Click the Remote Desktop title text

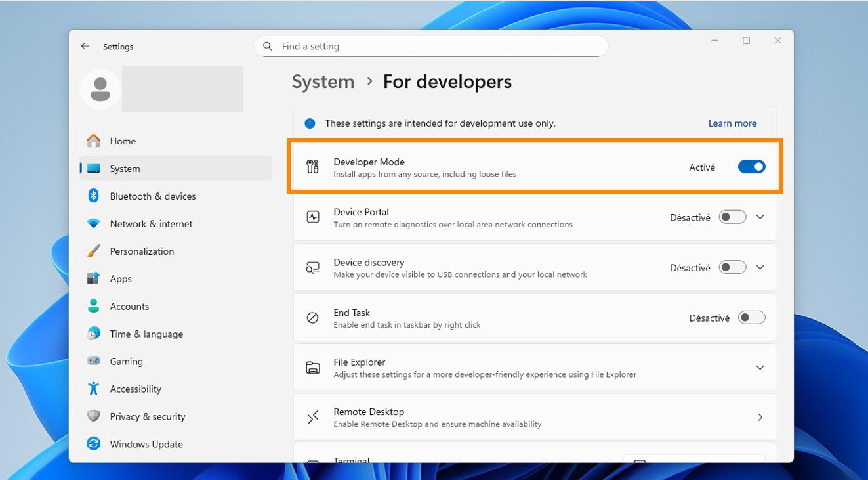point(369,412)
